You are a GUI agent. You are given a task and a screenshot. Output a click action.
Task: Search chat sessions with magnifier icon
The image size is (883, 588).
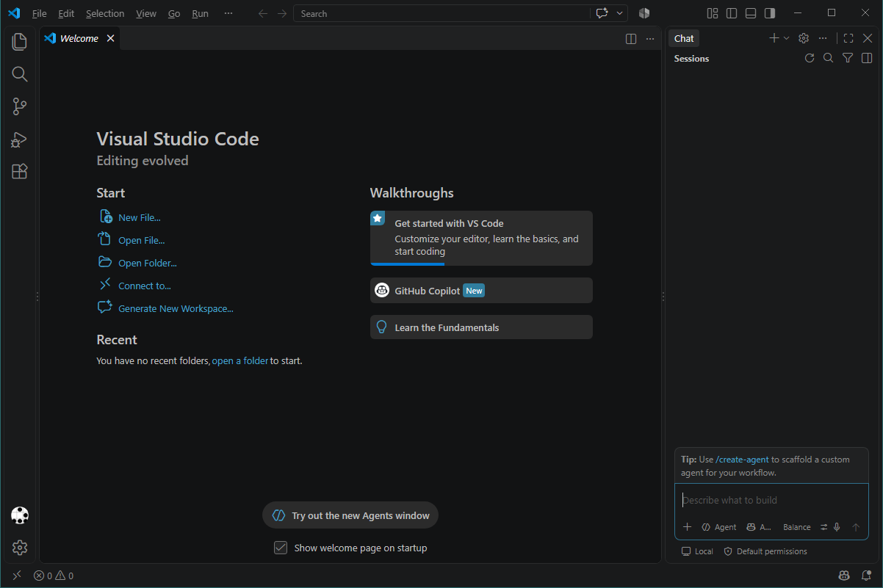[x=829, y=58]
